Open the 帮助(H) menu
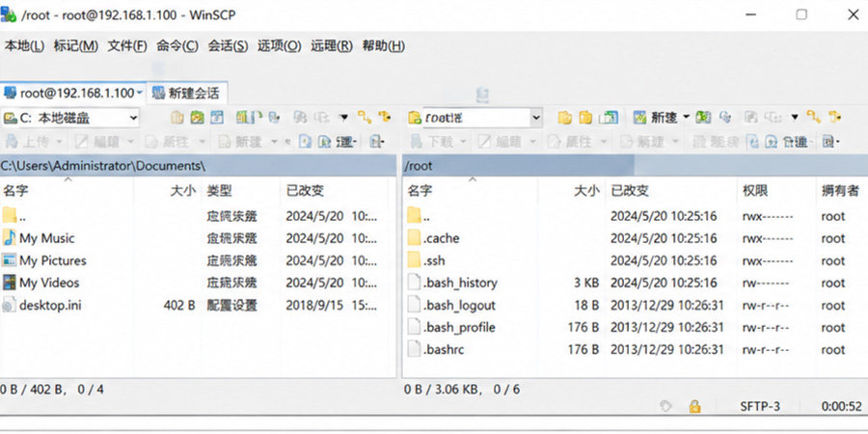Viewport: 868px width, 434px height. [x=384, y=46]
